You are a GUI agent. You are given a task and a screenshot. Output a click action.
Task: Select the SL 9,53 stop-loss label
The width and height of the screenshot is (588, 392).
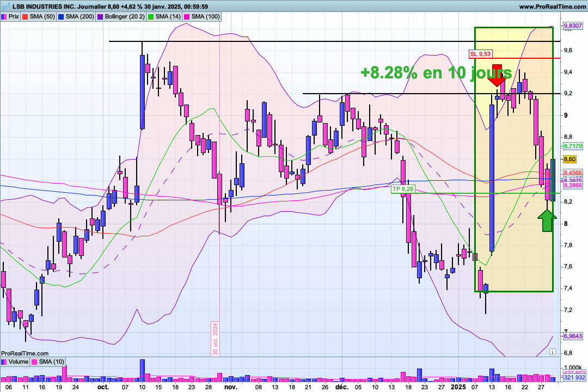[480, 54]
